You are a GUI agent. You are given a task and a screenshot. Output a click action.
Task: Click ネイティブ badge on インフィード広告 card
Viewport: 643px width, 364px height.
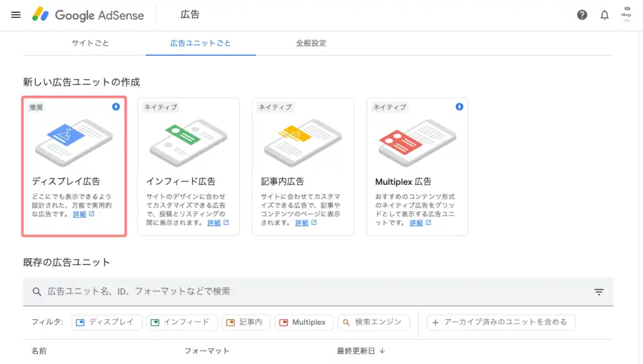160,107
